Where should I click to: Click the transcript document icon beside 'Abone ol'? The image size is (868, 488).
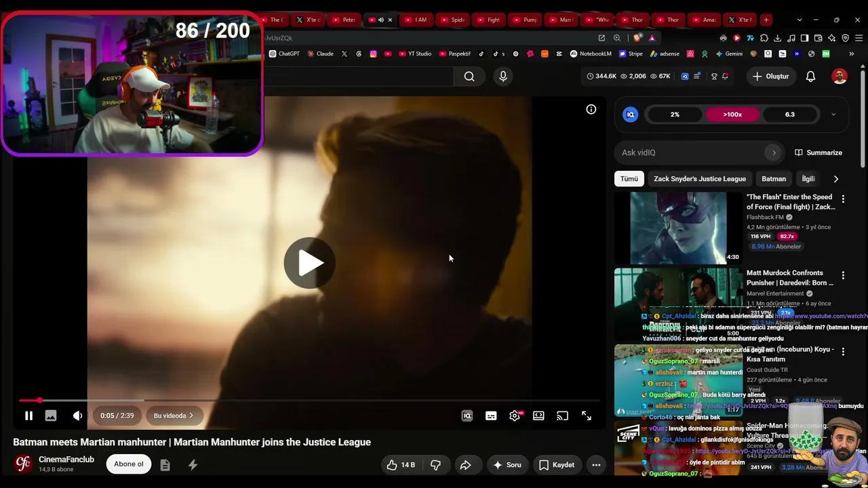tap(165, 465)
